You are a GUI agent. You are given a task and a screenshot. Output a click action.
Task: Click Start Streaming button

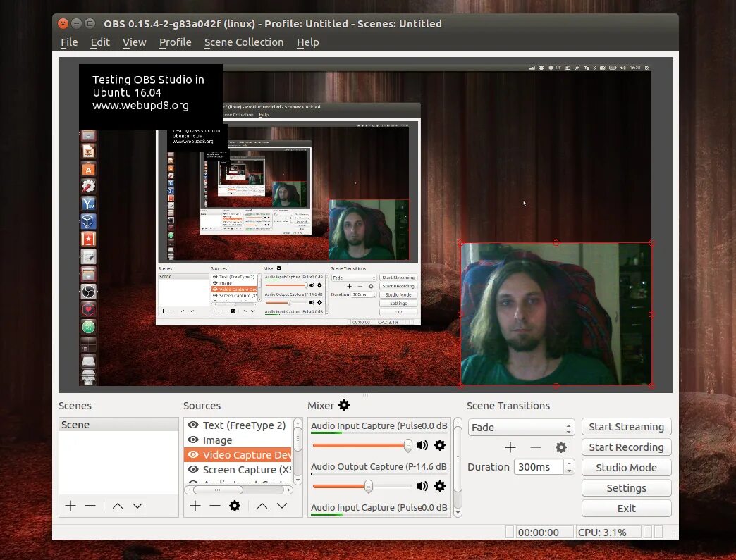click(x=626, y=427)
